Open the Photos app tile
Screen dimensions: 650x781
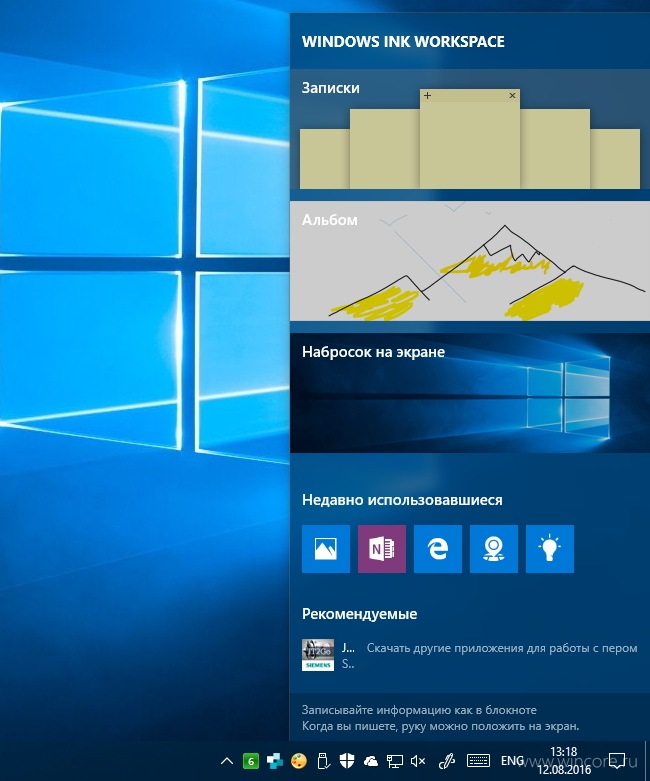(x=326, y=548)
